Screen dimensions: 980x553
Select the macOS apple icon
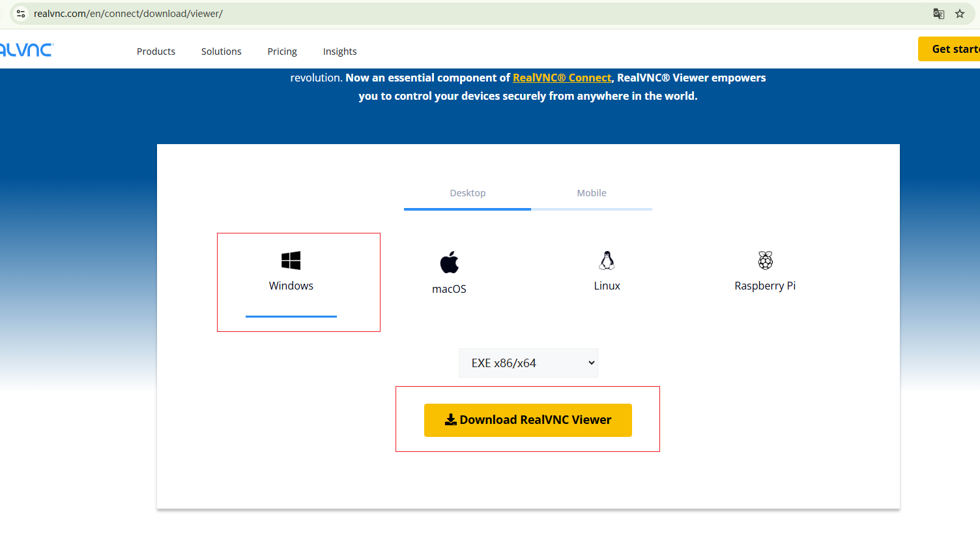[x=449, y=262]
